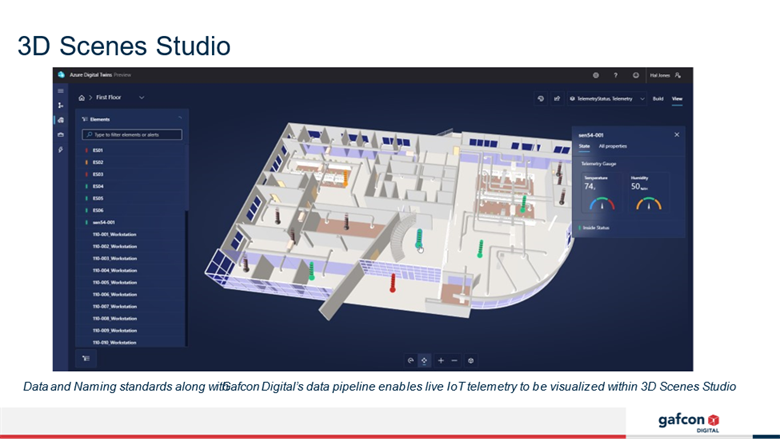Click orange thermometer marker in 3D scene
780x439 pixels.
345,178
